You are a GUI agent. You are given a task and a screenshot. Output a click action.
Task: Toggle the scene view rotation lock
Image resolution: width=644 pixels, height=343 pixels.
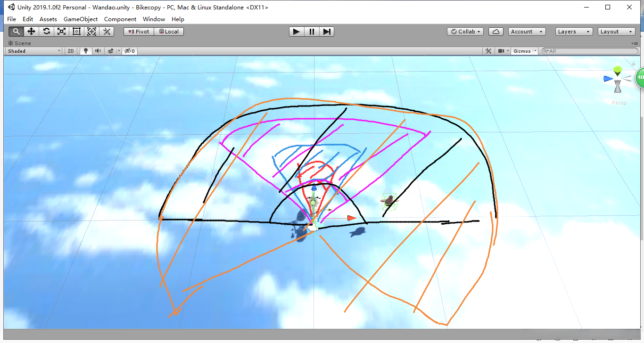pos(634,63)
